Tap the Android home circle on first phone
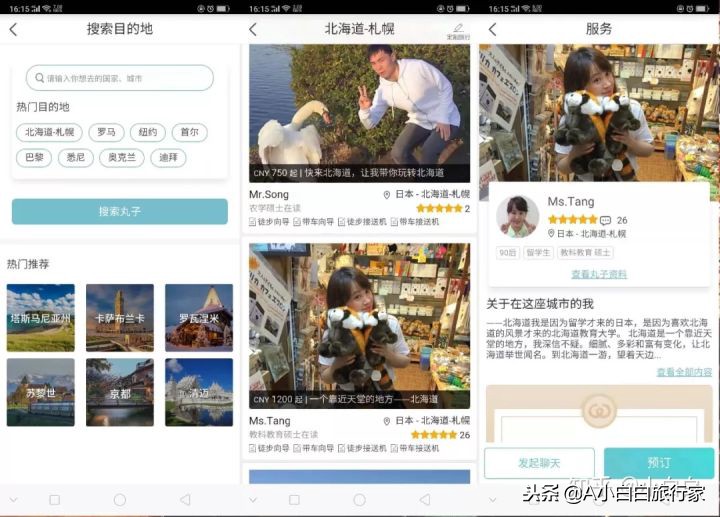Viewport: 720px width, 517px height. [x=120, y=500]
